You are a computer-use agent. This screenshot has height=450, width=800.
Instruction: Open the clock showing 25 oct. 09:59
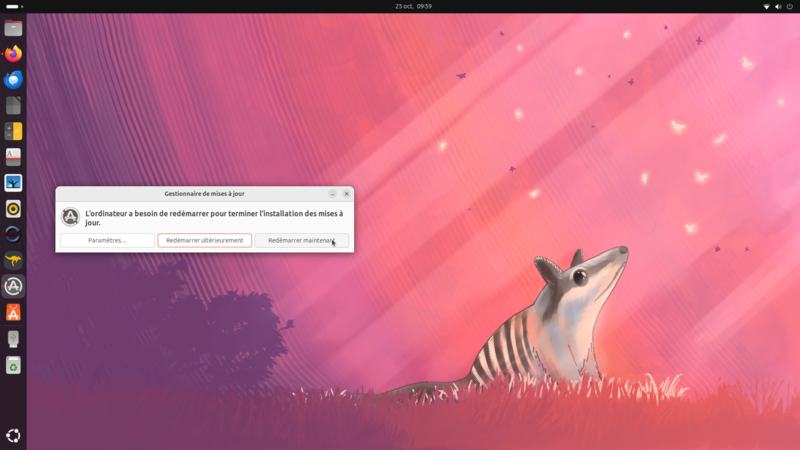tap(413, 6)
